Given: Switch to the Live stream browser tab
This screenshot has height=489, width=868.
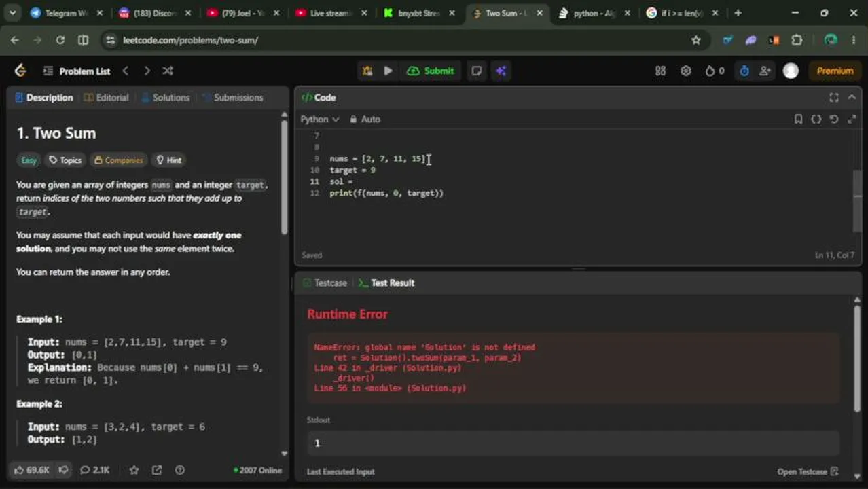Looking at the screenshot, I should 331,13.
